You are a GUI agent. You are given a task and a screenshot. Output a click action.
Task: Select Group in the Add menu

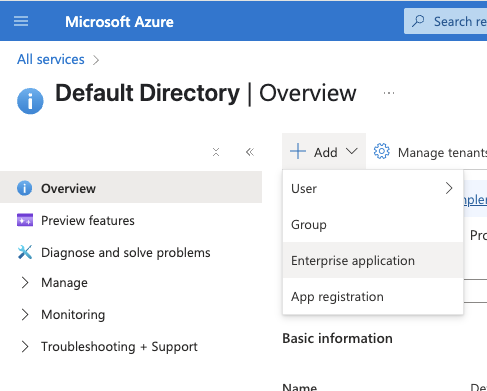tap(373, 225)
